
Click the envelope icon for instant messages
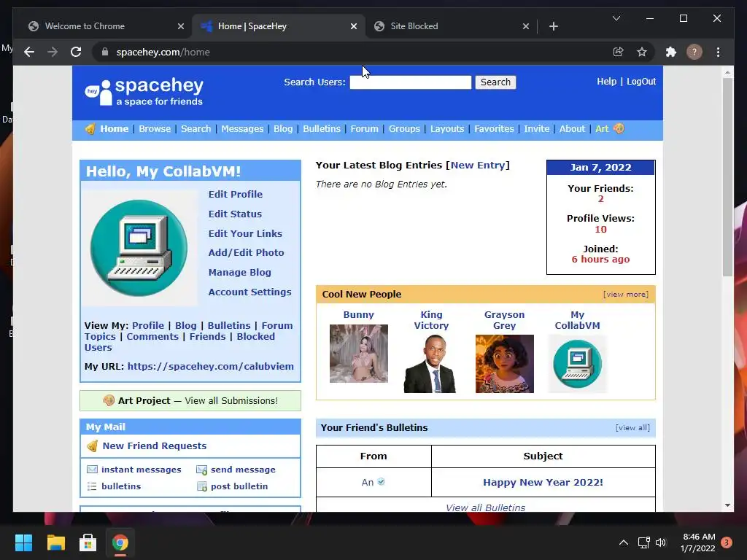click(x=92, y=470)
